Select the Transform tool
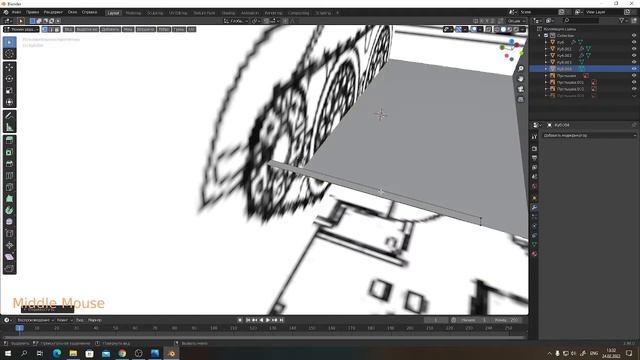Image resolution: width=640 pixels, height=360 pixels. pyautogui.click(x=9, y=102)
